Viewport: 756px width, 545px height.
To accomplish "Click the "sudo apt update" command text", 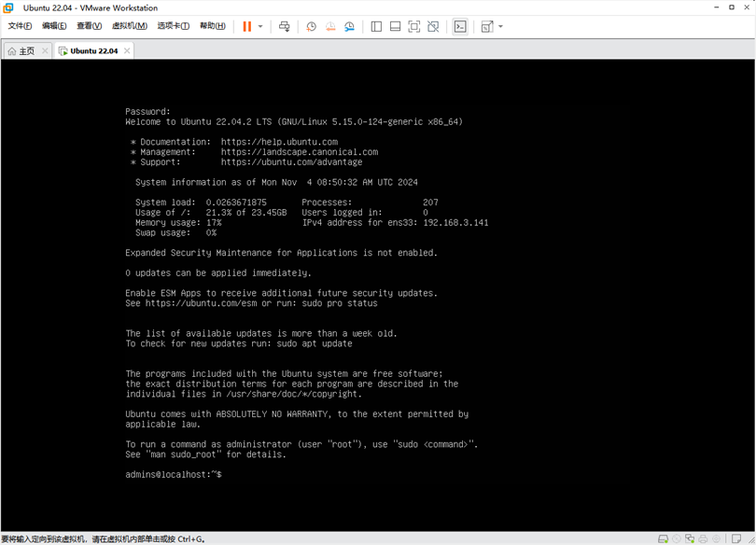I will pos(315,343).
